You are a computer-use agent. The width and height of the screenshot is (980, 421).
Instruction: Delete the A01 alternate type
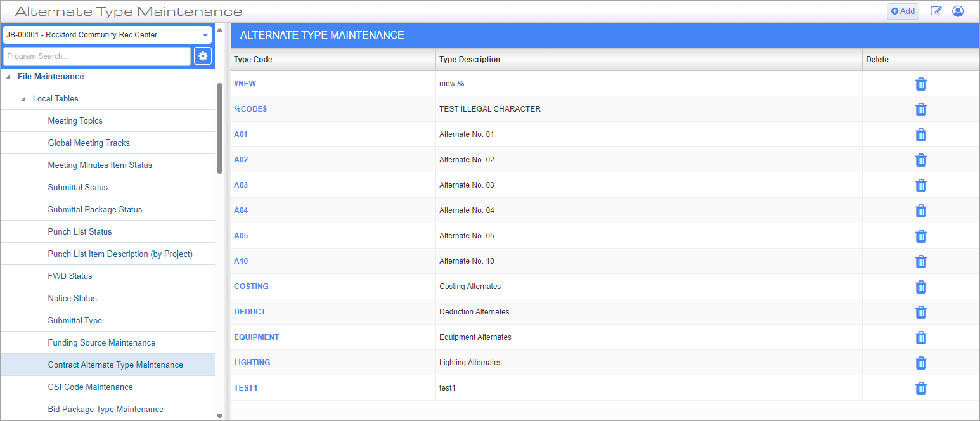(x=921, y=134)
